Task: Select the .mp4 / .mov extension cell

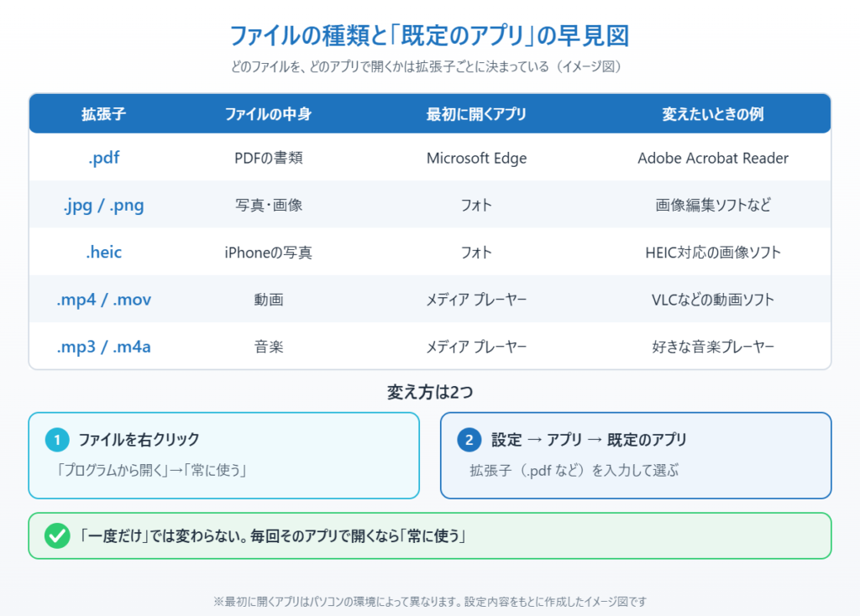Action: click(103, 300)
